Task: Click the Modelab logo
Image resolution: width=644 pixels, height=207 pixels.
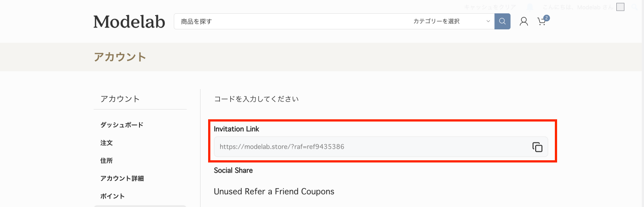Action: pos(129,21)
